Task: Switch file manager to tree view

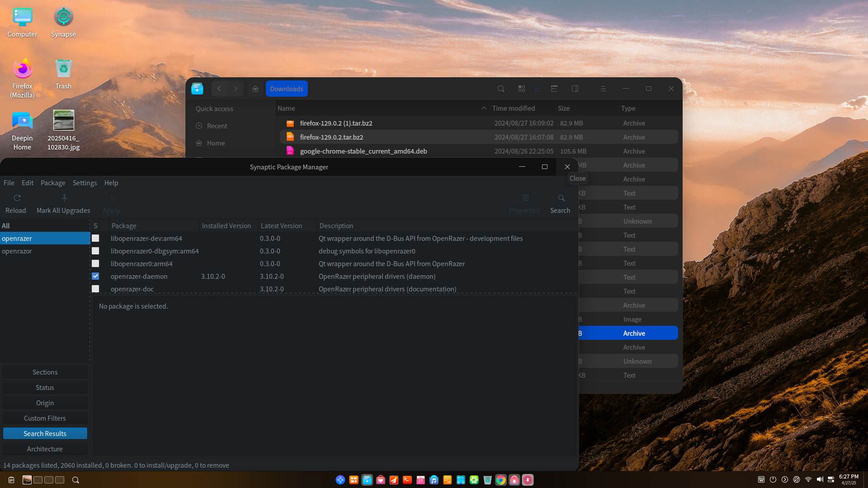Action: (x=554, y=89)
